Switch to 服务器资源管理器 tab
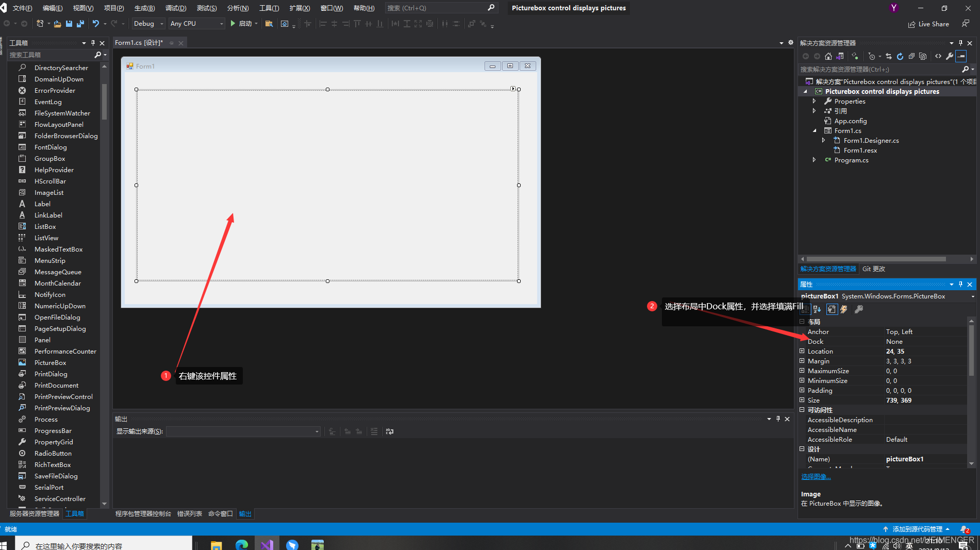Viewport: 980px width, 550px height. (35, 513)
